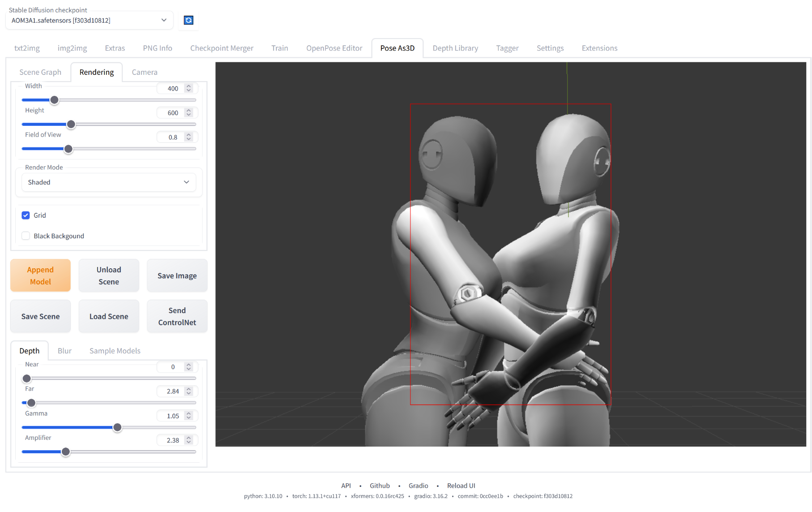Click the Unload Scene button
Screen dimensions: 812x512
tap(109, 275)
